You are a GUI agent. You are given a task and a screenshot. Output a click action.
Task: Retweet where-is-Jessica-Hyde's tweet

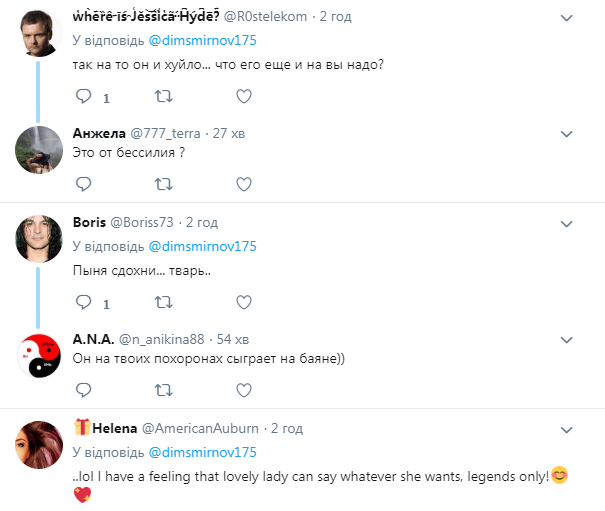pyautogui.click(x=163, y=97)
